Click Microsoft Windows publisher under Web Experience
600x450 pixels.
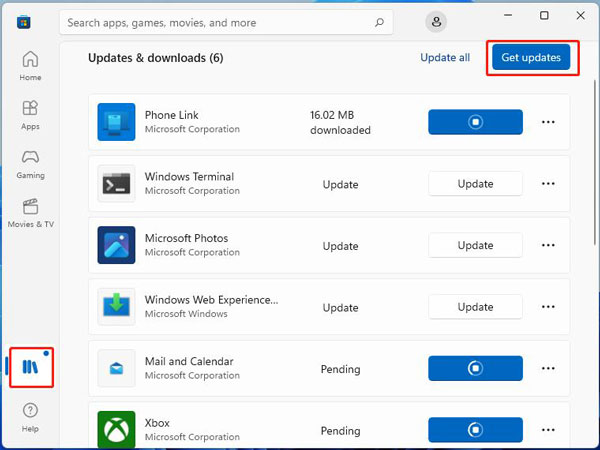point(186,314)
